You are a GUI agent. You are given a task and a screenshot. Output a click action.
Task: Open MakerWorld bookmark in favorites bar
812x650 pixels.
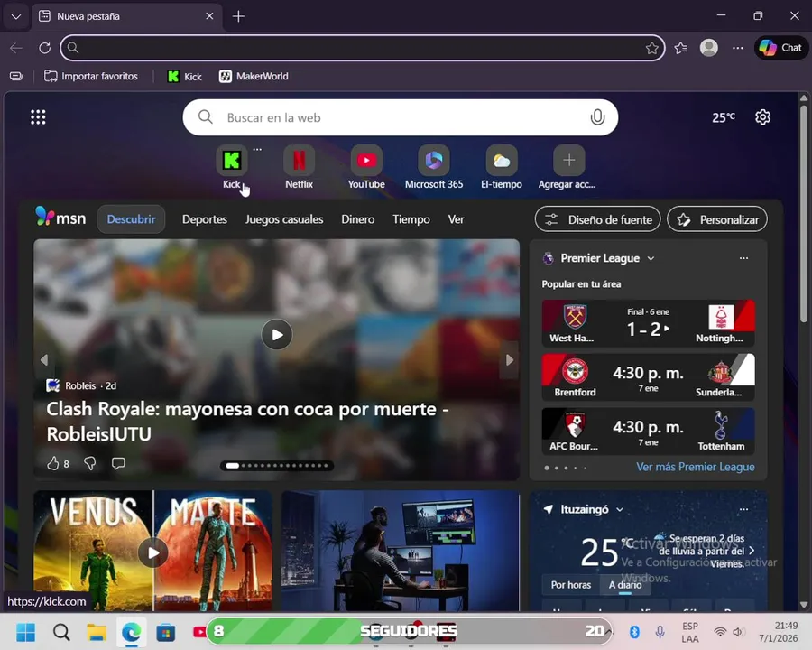[254, 77]
